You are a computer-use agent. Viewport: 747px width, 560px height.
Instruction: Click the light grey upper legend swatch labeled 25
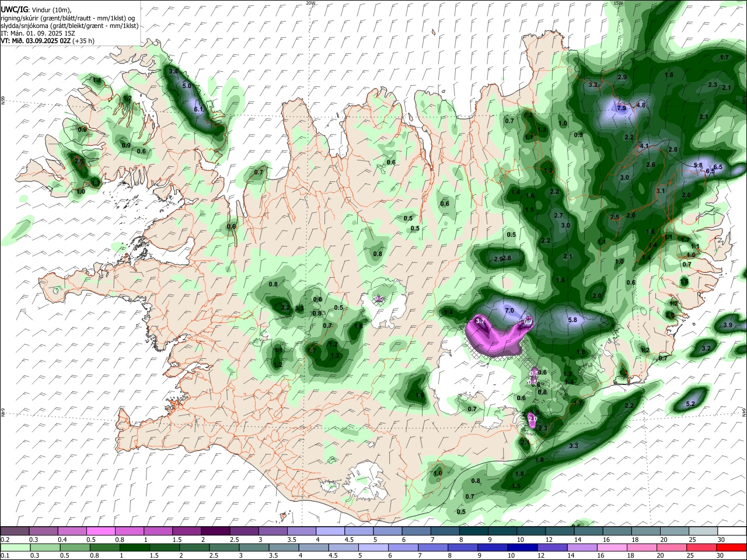(x=702, y=531)
